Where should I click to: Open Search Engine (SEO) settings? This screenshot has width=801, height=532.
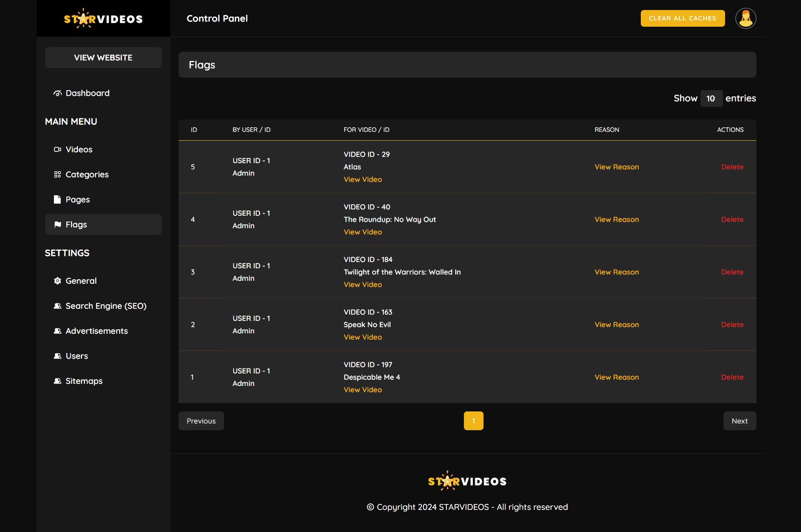coord(106,306)
